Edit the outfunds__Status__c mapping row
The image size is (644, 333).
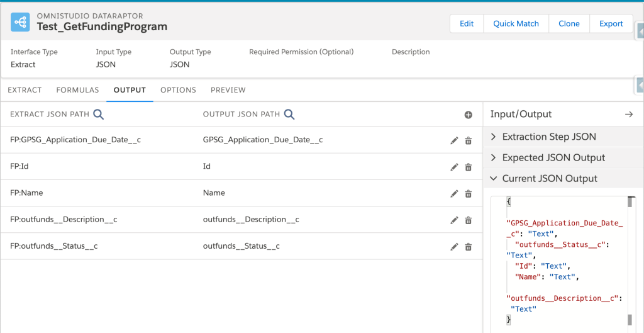455,247
